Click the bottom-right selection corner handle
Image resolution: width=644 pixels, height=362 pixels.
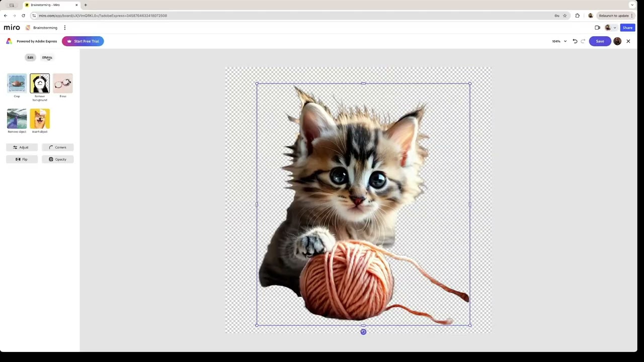click(x=470, y=325)
